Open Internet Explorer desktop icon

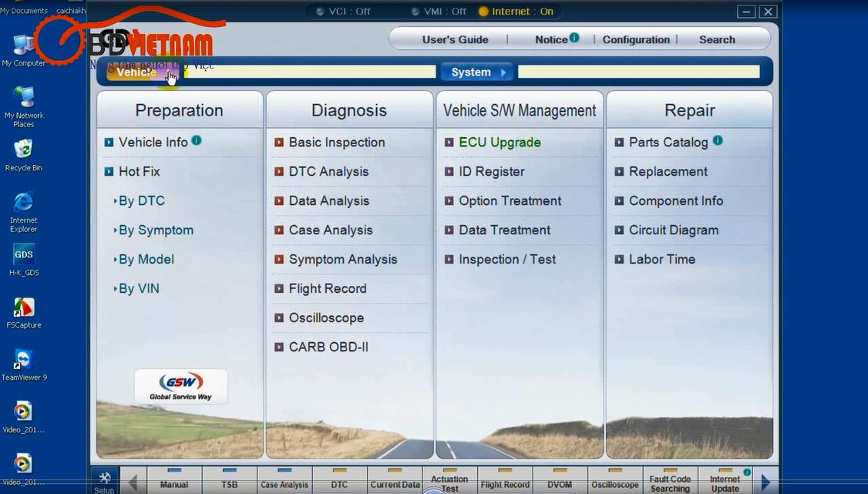click(24, 212)
